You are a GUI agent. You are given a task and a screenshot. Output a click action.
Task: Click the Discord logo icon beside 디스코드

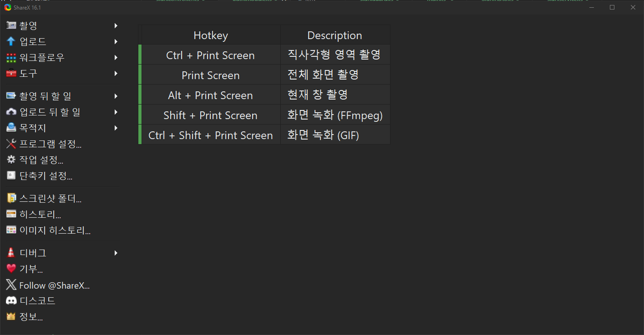click(x=11, y=300)
